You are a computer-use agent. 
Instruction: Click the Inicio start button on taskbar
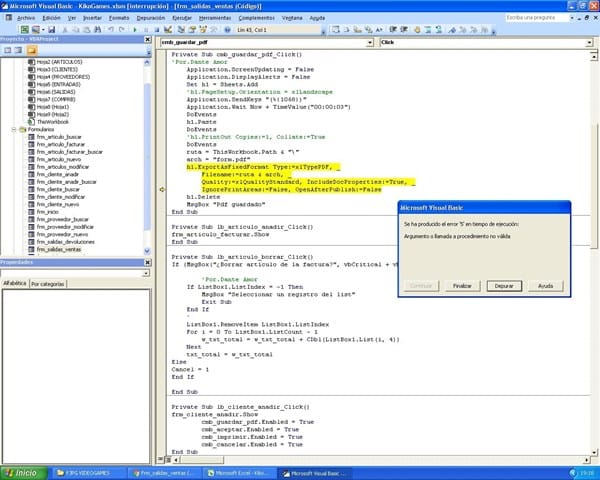click(22, 471)
